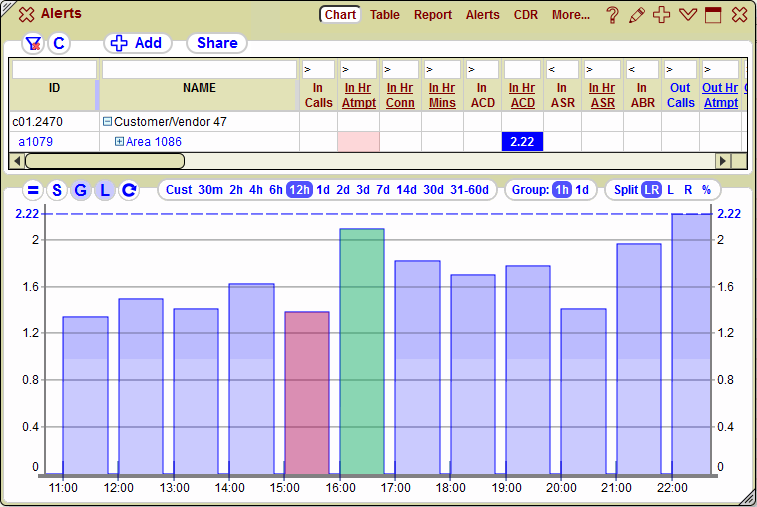This screenshot has width=757, height=507.
Task: Click the down chevron icon in title bar
Action: pos(687,14)
